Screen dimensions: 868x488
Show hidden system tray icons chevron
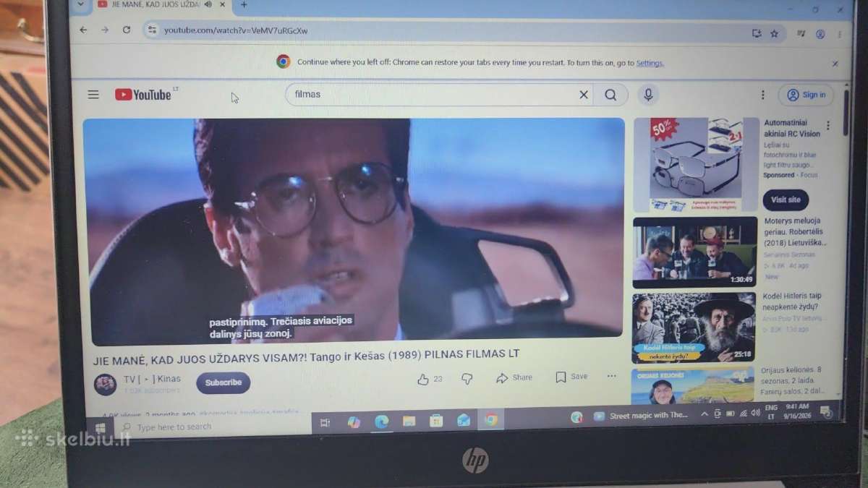705,414
